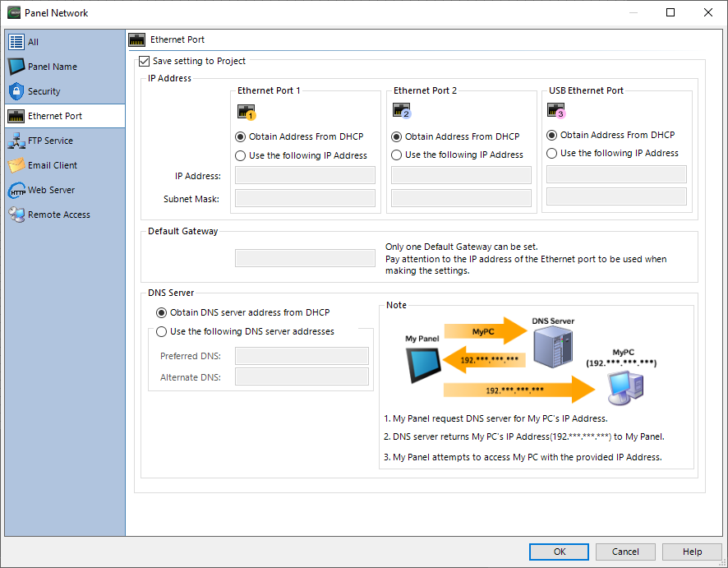Viewport: 728px width, 568px height.
Task: Select the Remote Access icon
Action: [16, 215]
